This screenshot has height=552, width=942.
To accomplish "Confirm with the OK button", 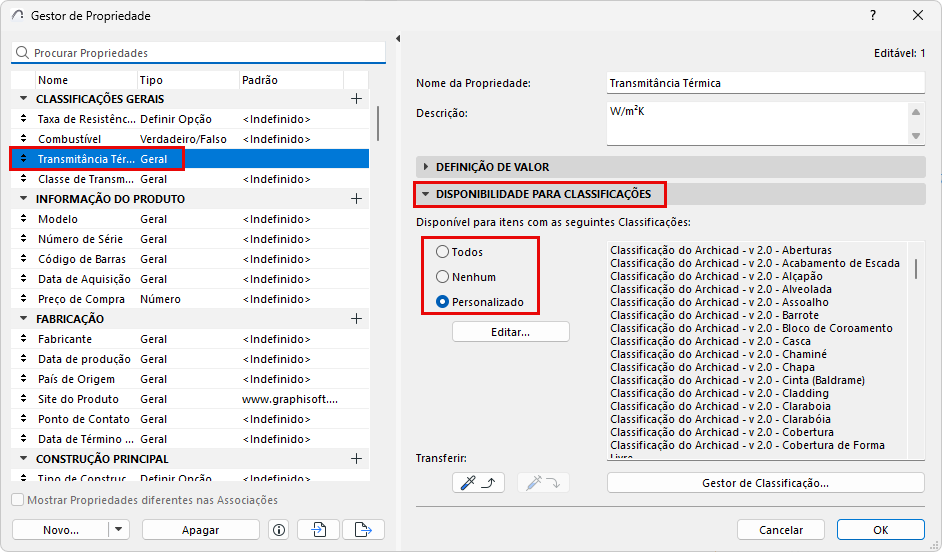I will click(881, 530).
